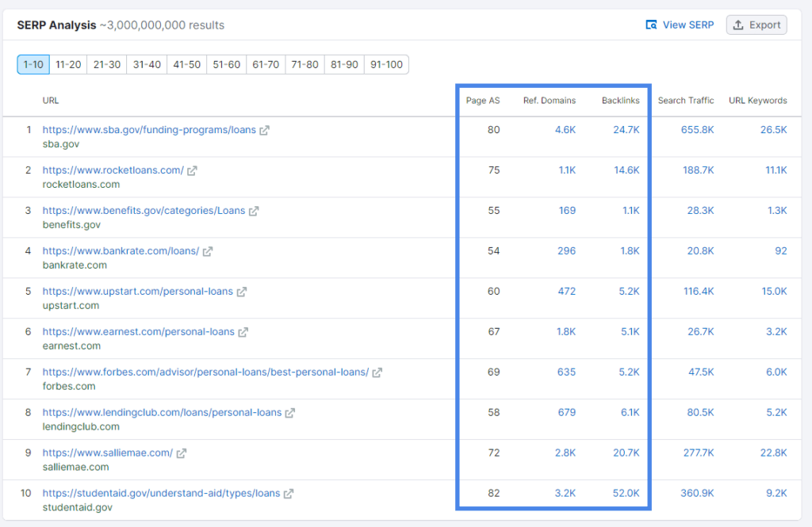Click the Page AS column header
The height and width of the screenshot is (527, 812).
coord(483,101)
